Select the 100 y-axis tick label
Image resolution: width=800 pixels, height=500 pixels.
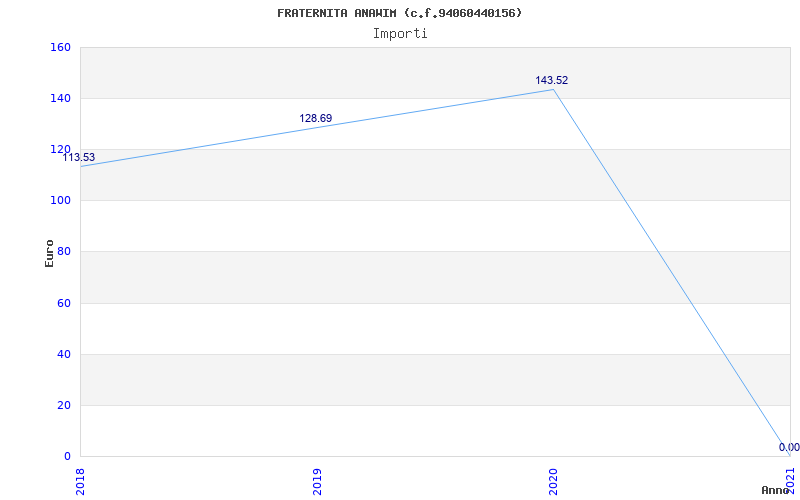[x=60, y=200]
